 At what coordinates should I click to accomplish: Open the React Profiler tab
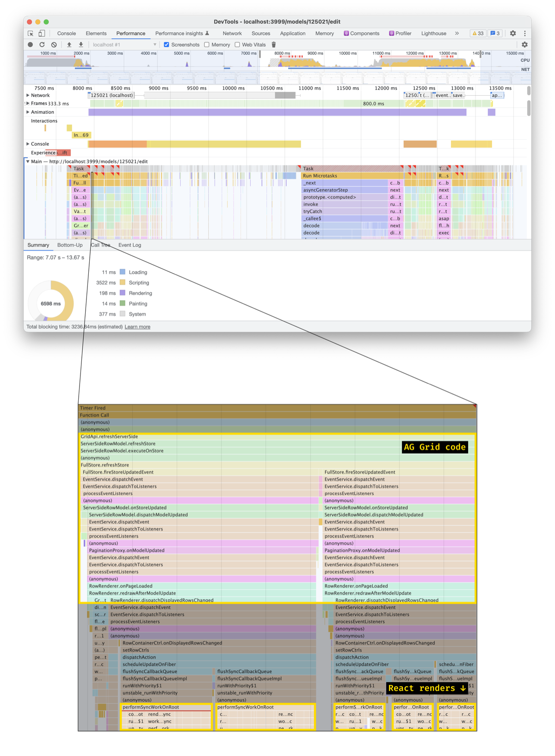pyautogui.click(x=400, y=33)
